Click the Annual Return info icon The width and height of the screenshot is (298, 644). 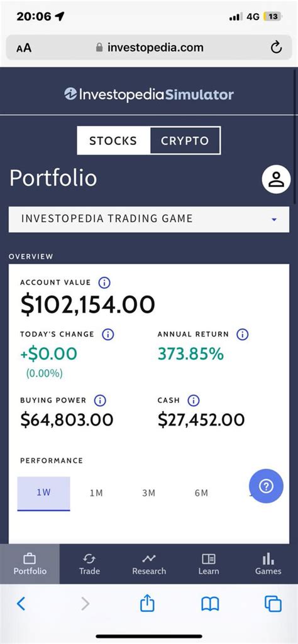pyautogui.click(x=243, y=335)
